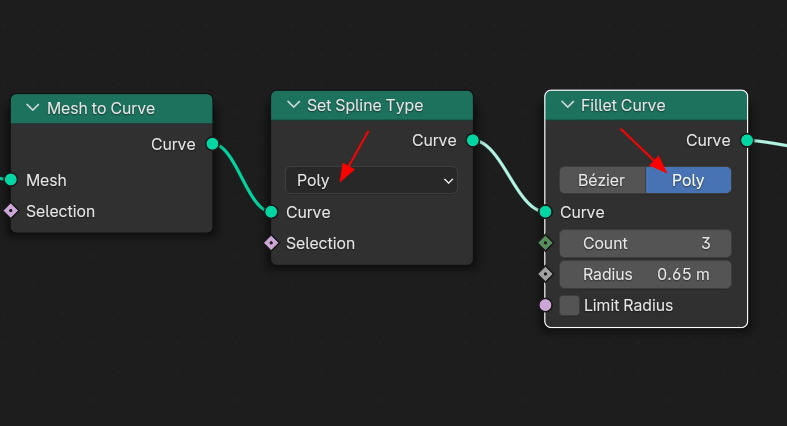Click the Radius field showing 0.65 m

[645, 274]
